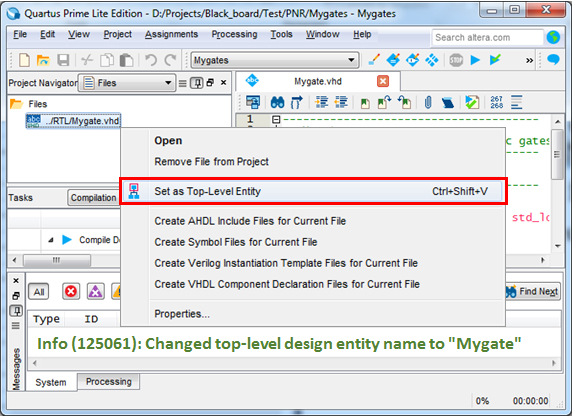This screenshot has width=573, height=417.
Task: Click the paperclip attach icon in editor toolbar
Action: point(428,103)
